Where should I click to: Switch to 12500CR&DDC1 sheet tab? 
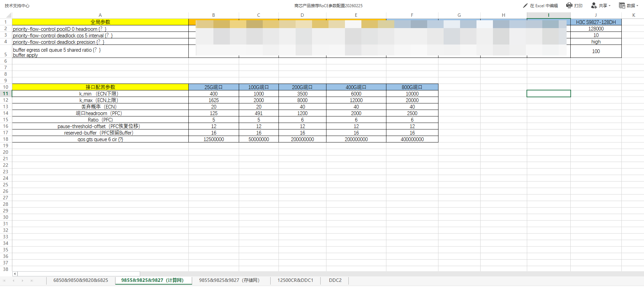(x=295, y=280)
